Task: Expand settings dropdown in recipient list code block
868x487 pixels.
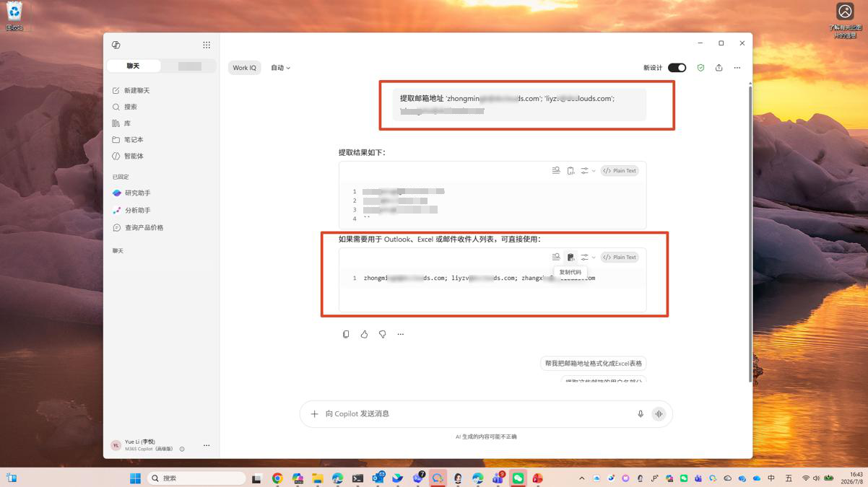Action: 588,257
